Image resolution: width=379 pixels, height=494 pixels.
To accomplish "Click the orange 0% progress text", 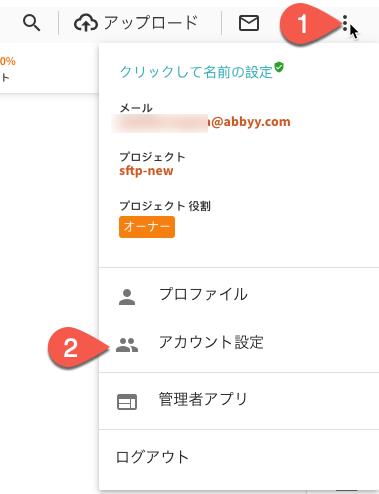I will click(8, 61).
